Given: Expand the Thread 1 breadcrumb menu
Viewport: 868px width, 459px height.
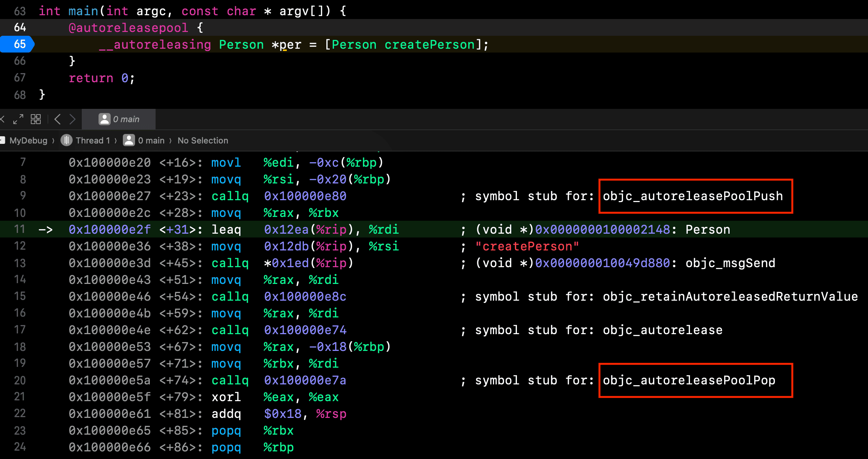Looking at the screenshot, I should (x=92, y=140).
